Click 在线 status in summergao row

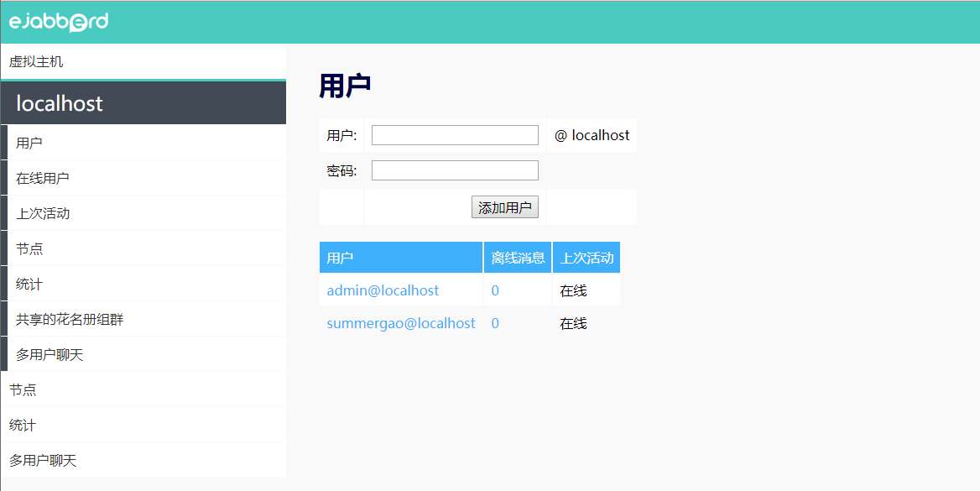573,323
